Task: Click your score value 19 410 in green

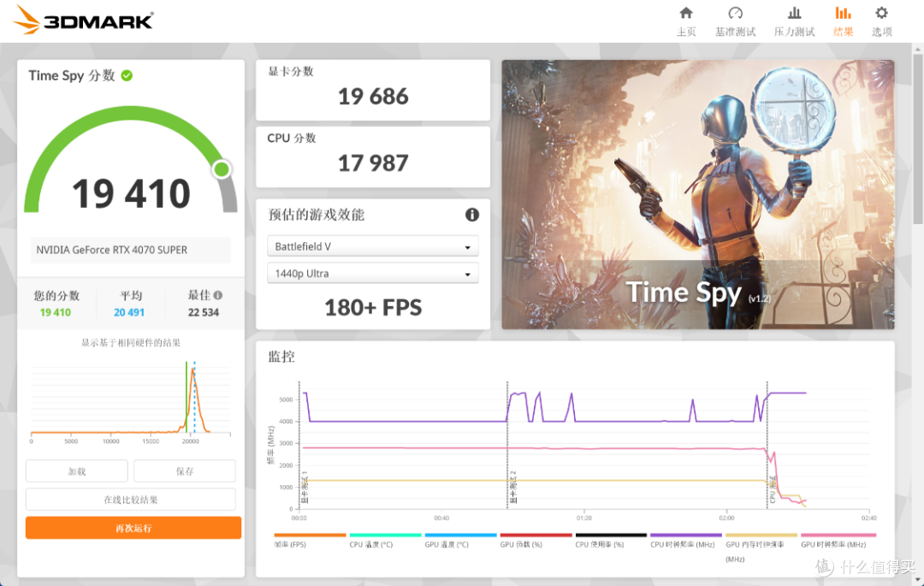Action: (x=56, y=312)
